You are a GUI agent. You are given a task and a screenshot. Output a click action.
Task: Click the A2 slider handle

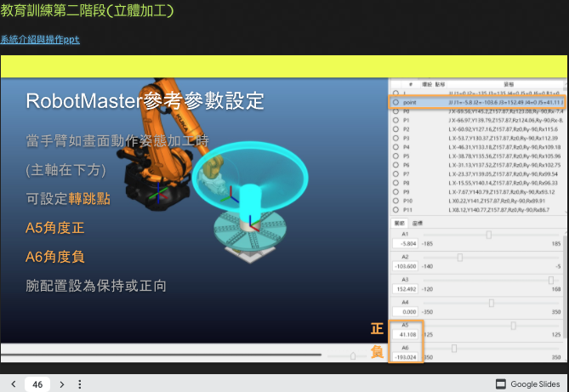click(x=460, y=258)
